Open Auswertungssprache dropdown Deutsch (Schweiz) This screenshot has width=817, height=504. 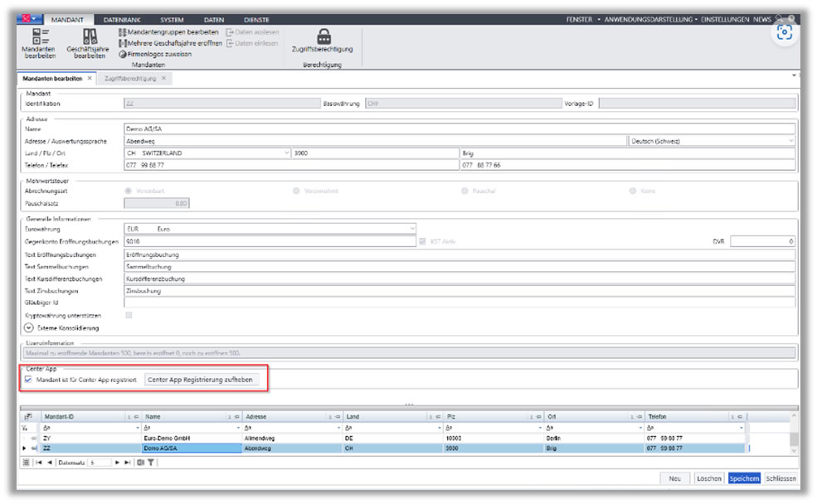tap(791, 141)
